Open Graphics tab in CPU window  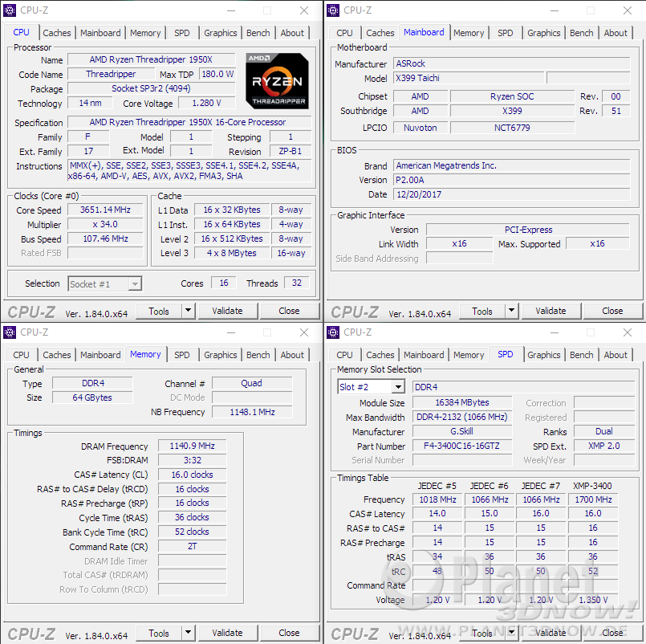221,33
